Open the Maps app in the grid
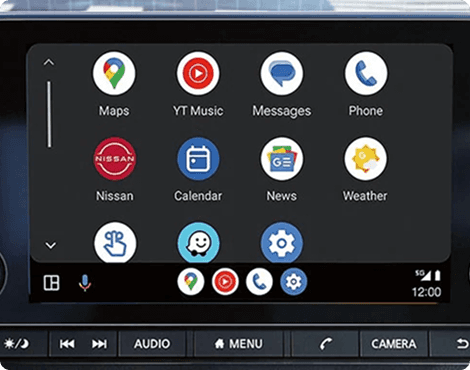 click(114, 73)
